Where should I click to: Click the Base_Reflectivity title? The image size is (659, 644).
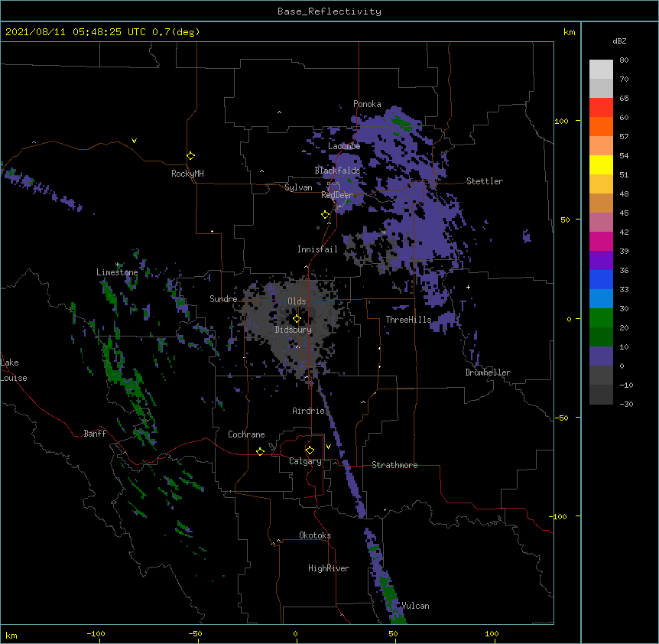coord(329,11)
